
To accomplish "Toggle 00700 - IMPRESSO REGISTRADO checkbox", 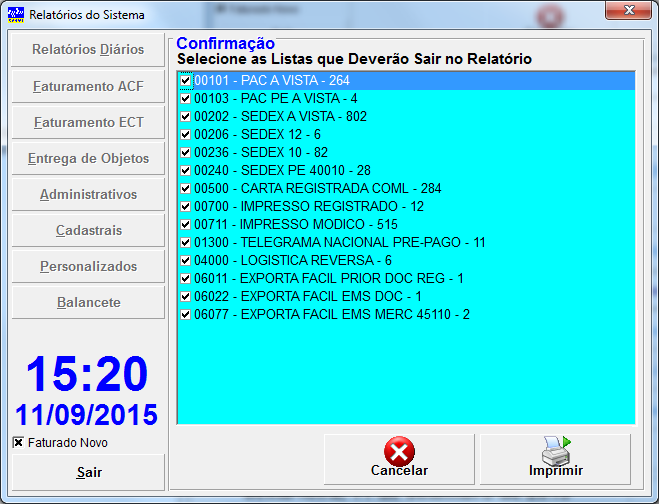I will point(185,206).
